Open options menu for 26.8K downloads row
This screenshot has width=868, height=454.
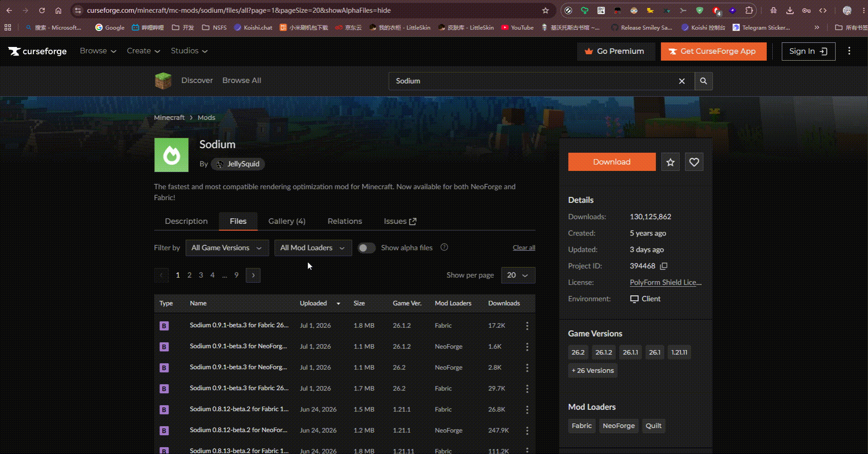(527, 409)
